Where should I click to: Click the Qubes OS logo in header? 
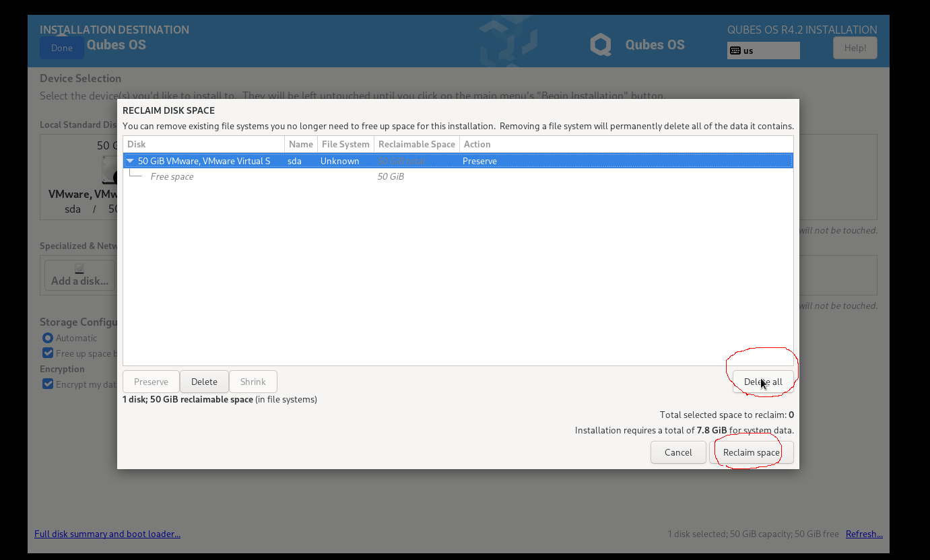638,45
